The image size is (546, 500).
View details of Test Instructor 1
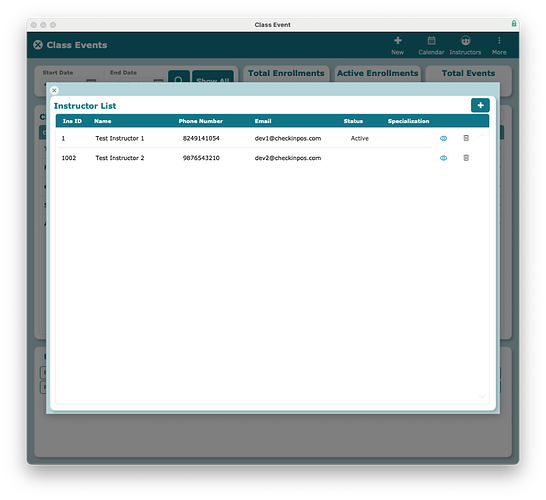[443, 138]
